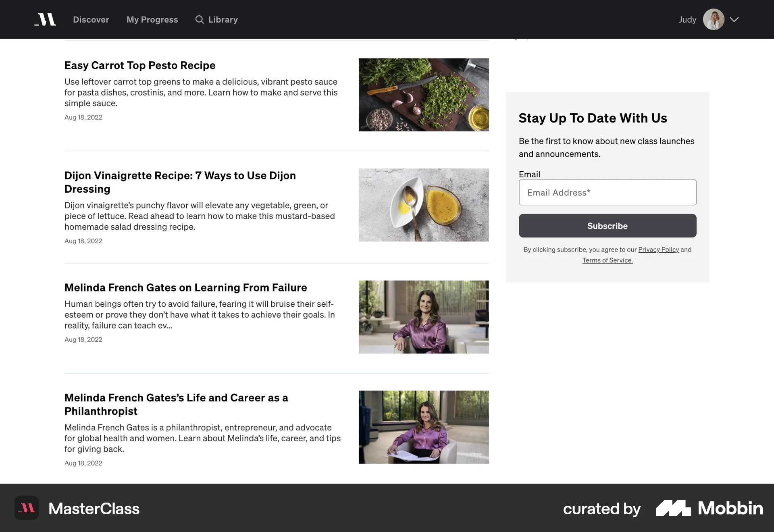Open the Privacy Policy link
This screenshot has height=532, width=774.
659,249
